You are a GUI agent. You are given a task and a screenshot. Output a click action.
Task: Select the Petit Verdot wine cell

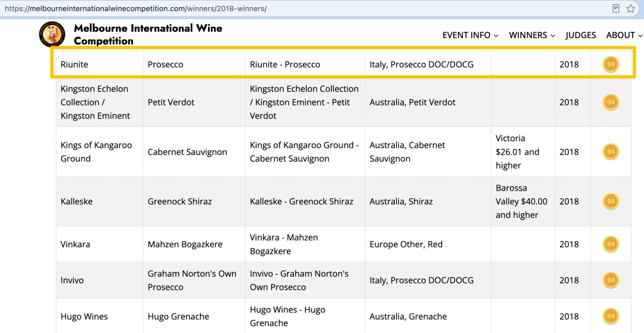pyautogui.click(x=194, y=102)
